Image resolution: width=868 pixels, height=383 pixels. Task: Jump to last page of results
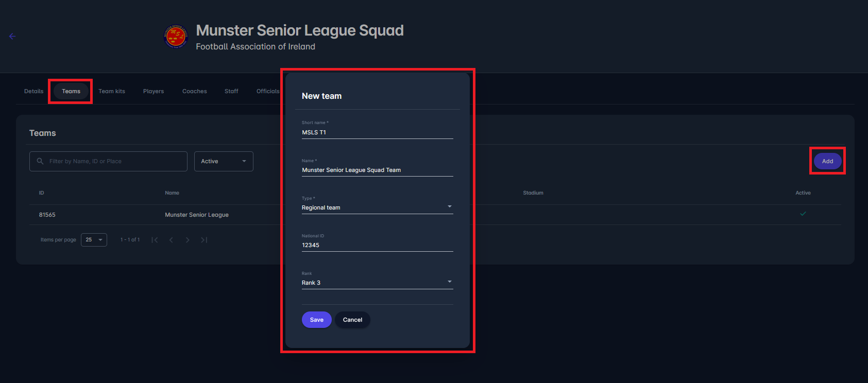point(204,240)
